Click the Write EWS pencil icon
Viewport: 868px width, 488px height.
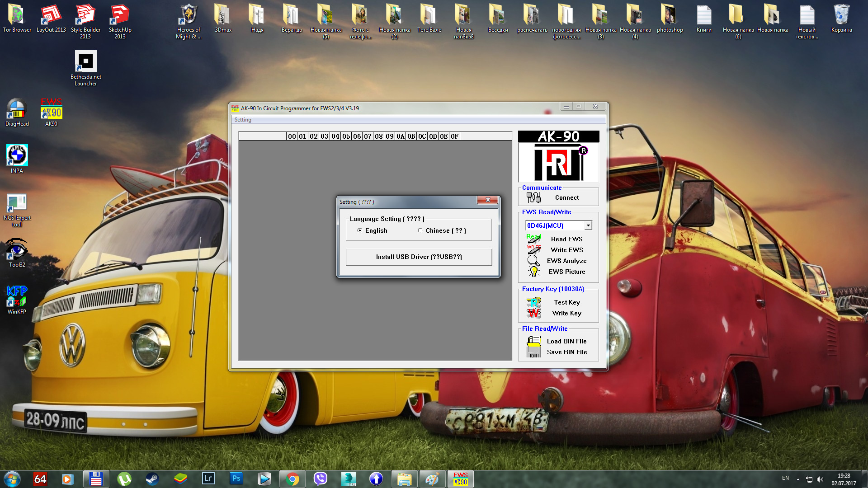(534, 249)
